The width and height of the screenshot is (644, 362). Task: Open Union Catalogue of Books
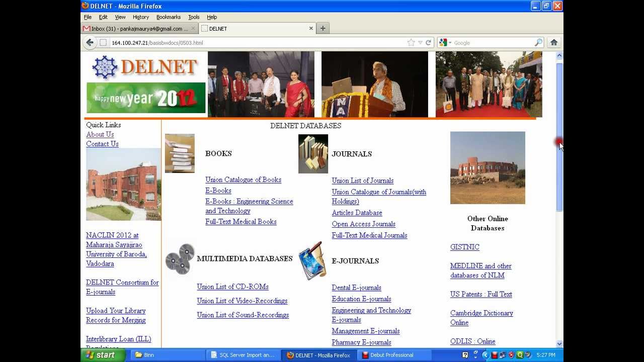coord(243,179)
